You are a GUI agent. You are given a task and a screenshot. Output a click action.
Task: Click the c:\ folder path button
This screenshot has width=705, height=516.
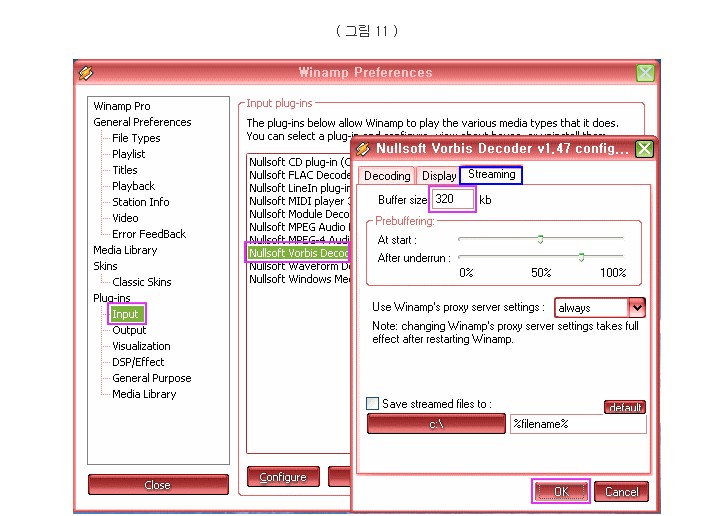[436, 424]
